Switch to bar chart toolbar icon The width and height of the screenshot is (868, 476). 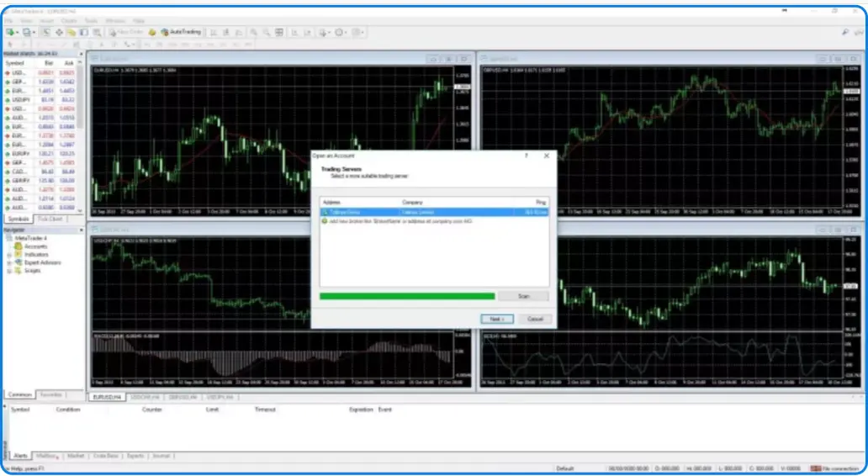click(x=213, y=33)
